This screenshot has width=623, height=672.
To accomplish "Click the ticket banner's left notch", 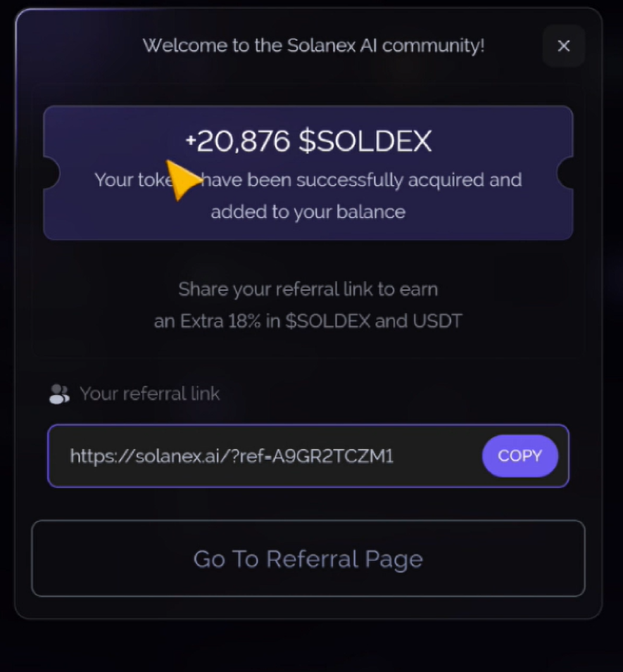I will coord(51,173).
